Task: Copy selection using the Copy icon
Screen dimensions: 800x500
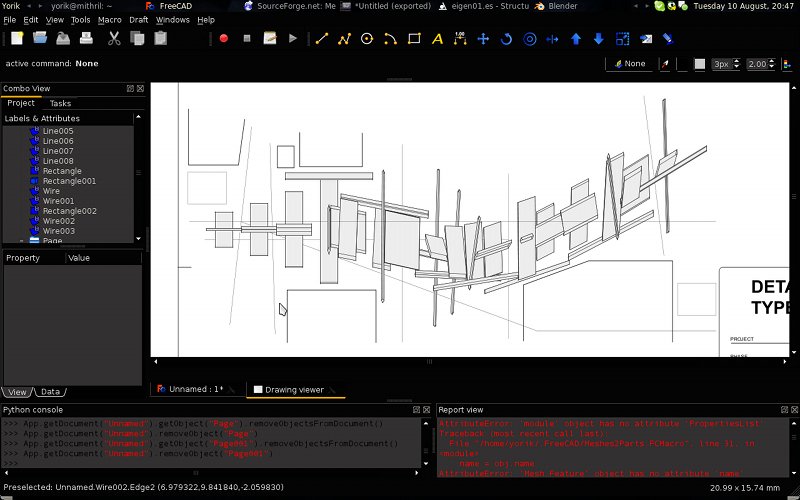Action: click(x=137, y=38)
